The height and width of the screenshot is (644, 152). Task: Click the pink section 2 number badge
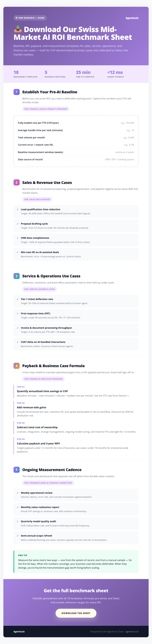tap(17, 182)
